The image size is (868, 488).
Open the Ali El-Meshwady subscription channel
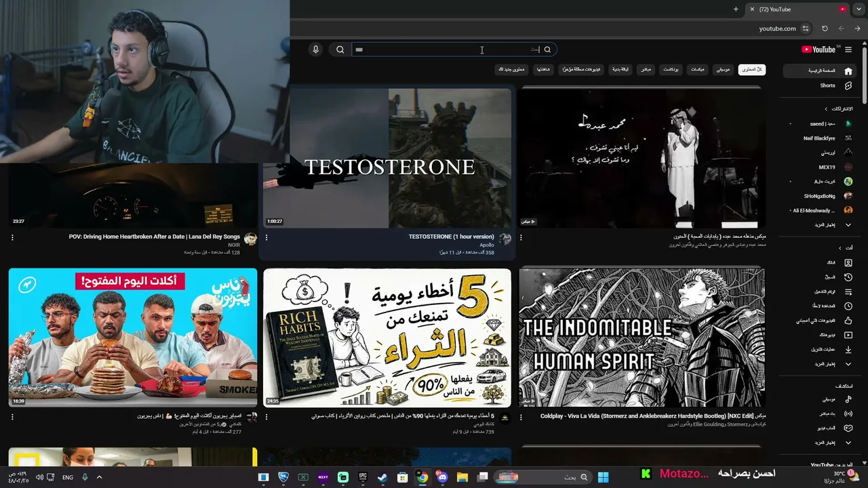821,210
